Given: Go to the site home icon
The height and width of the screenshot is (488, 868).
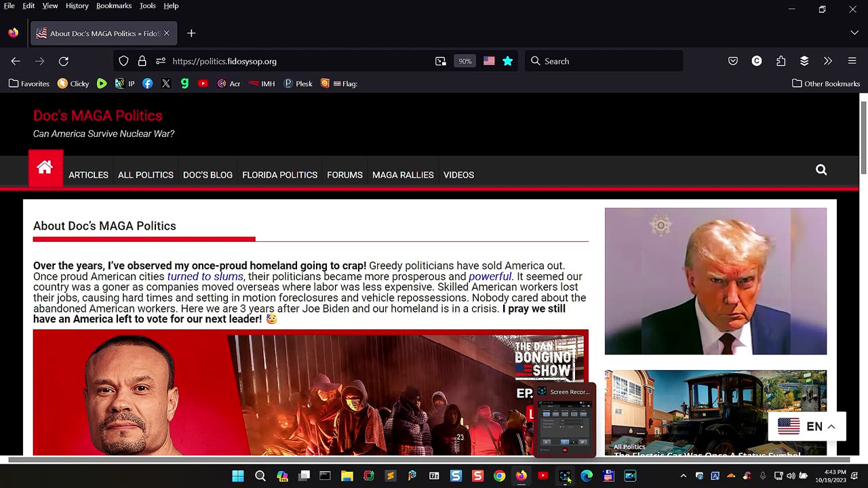Looking at the screenshot, I should pos(45,168).
